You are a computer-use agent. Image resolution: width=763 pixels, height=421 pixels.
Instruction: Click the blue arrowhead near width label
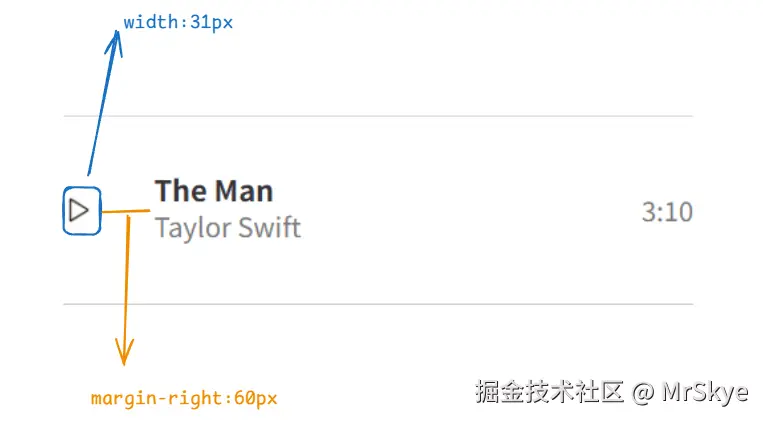pos(116,40)
